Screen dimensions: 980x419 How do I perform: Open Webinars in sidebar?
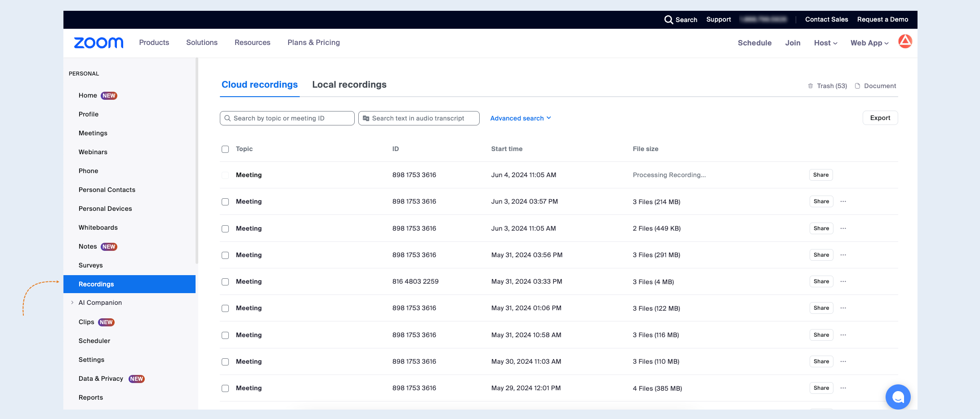coord(93,152)
